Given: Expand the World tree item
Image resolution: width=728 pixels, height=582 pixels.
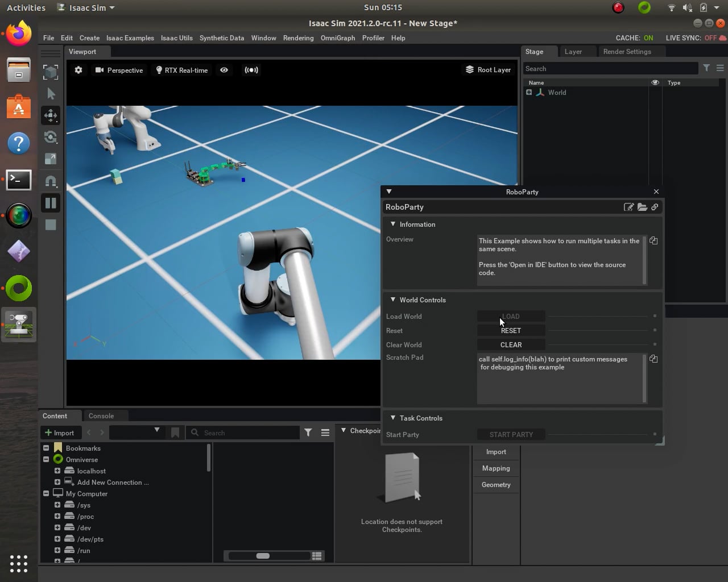Looking at the screenshot, I should click(x=529, y=92).
